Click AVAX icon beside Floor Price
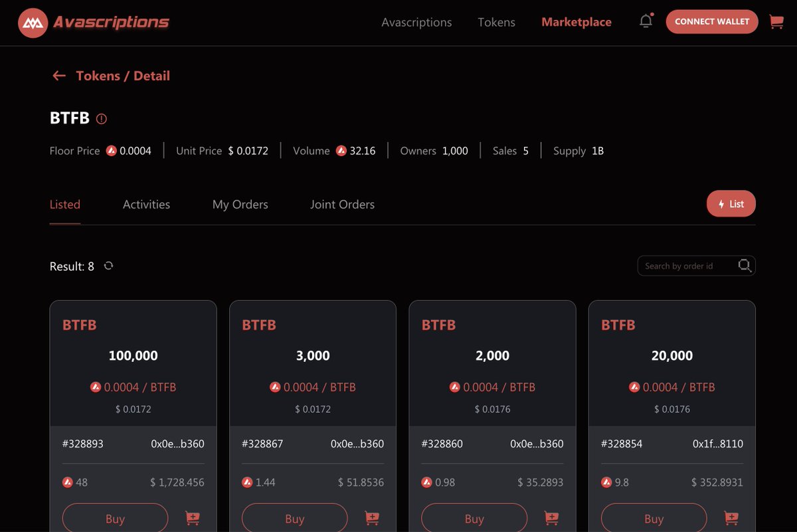This screenshot has height=532, width=797. [x=112, y=151]
